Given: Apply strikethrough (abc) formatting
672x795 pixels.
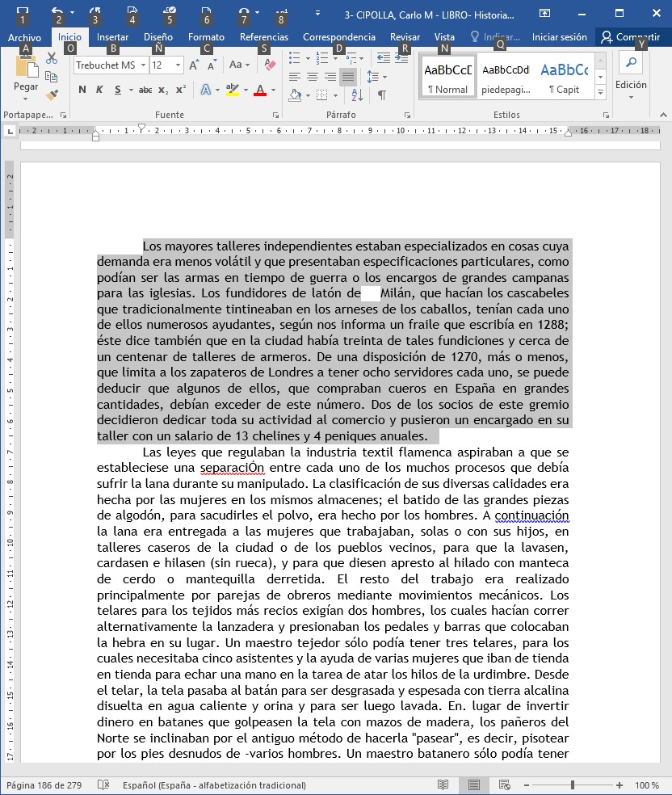Looking at the screenshot, I should click(x=145, y=90).
